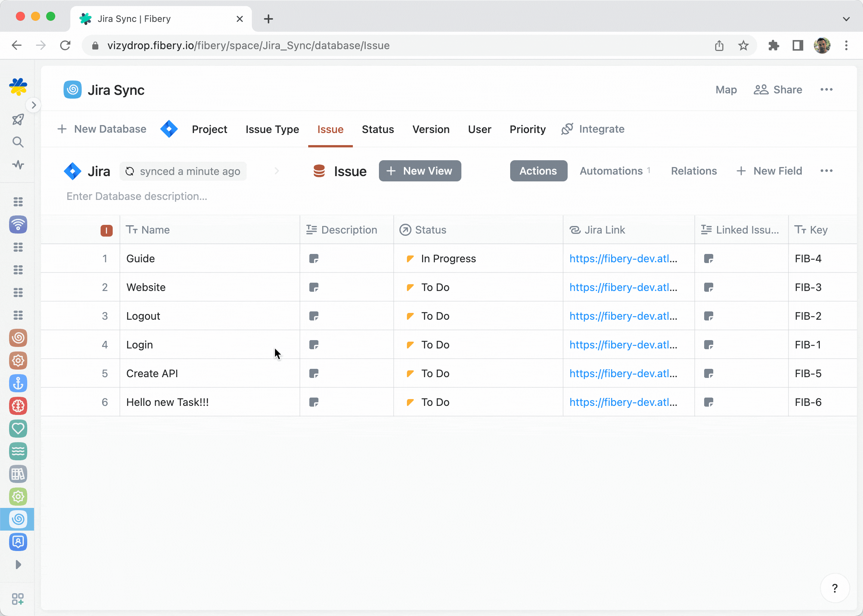Expand the collapsed sidebar with chevron button
The width and height of the screenshot is (863, 616).
point(34,105)
